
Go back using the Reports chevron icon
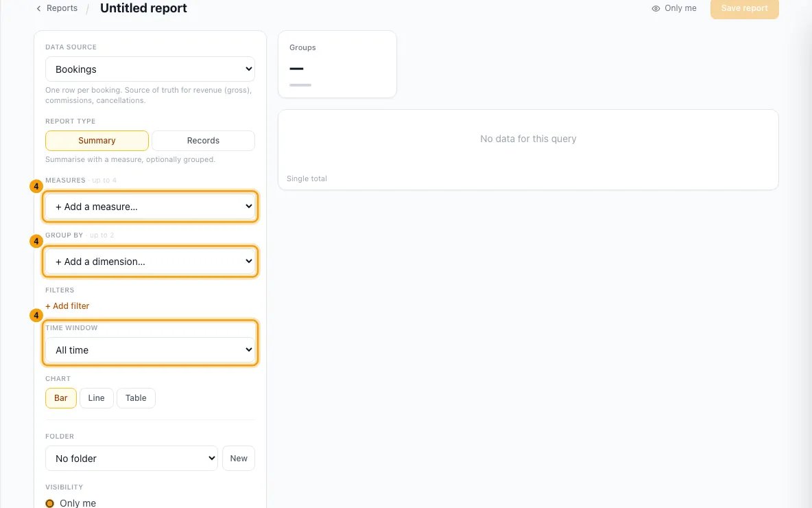click(x=38, y=8)
